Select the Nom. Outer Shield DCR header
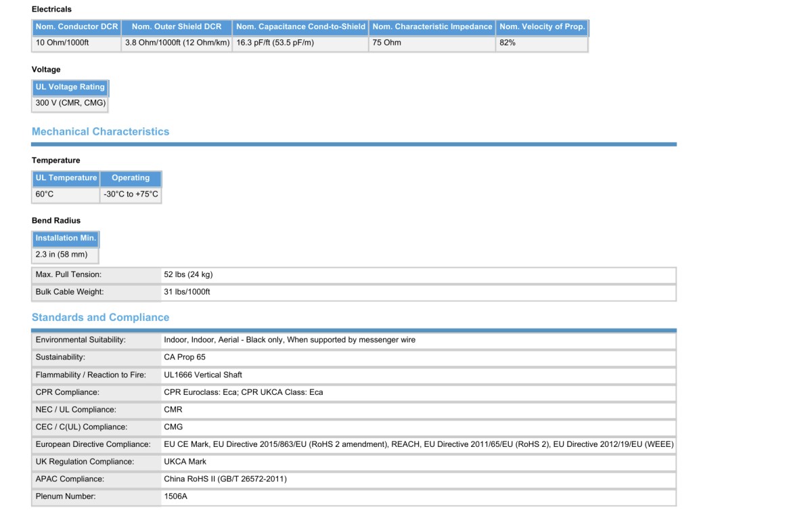Screen dimensions: 812x514 click(x=177, y=27)
